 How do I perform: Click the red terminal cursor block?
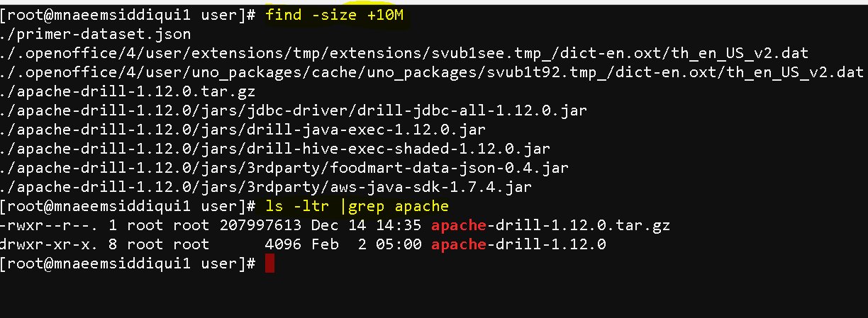[x=269, y=264]
